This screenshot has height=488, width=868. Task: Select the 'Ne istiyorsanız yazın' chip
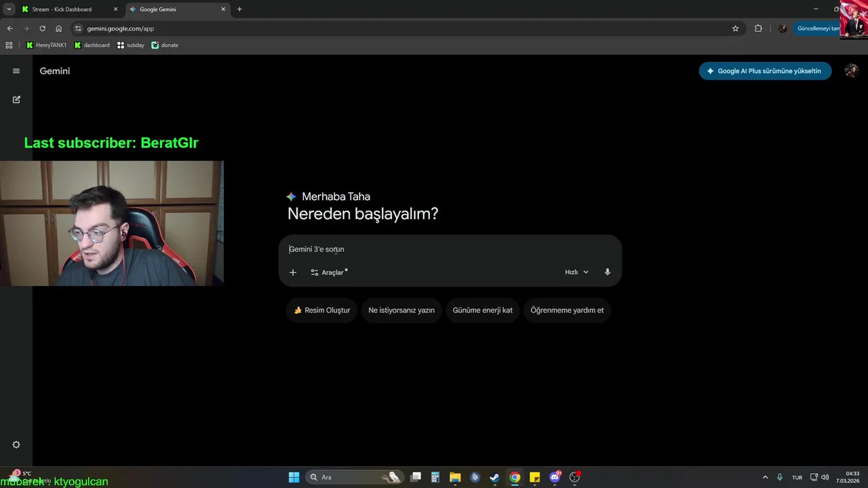[x=401, y=310]
